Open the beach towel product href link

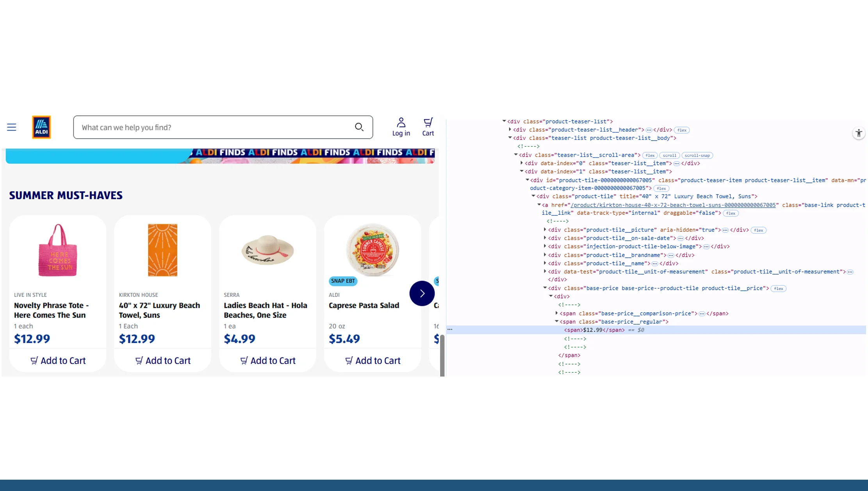click(x=673, y=205)
